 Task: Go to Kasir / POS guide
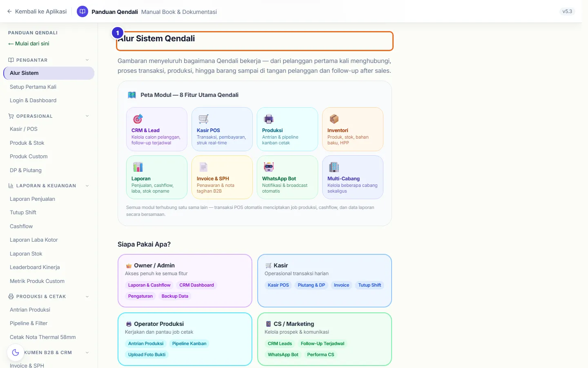[x=49, y=129]
